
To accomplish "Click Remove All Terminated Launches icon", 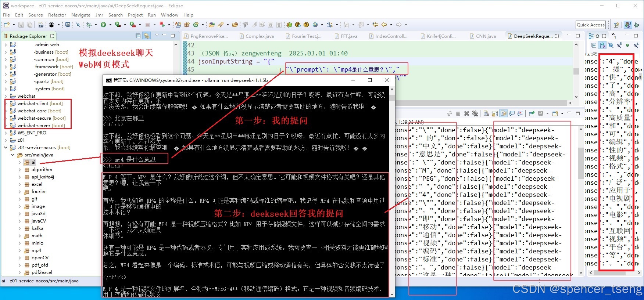I will tap(475, 113).
